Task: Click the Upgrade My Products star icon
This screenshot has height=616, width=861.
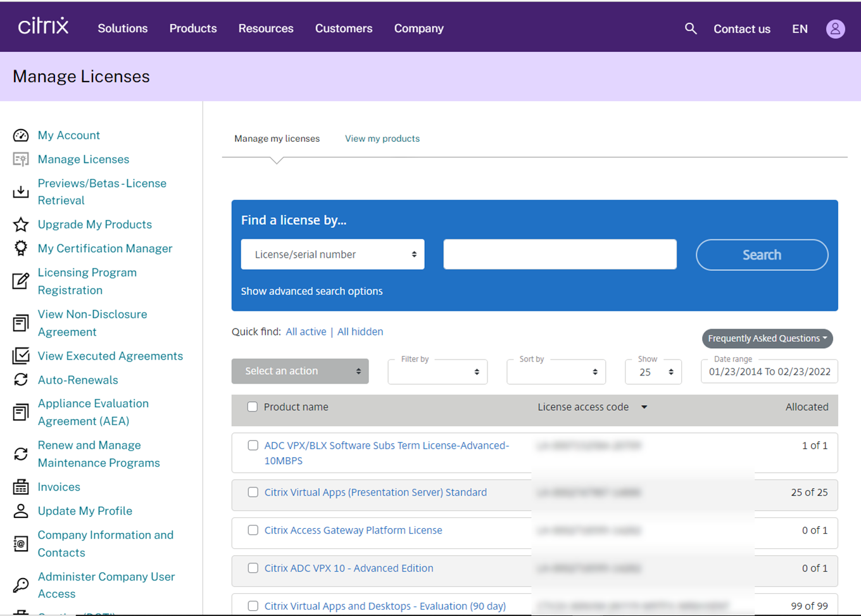Action: [21, 224]
